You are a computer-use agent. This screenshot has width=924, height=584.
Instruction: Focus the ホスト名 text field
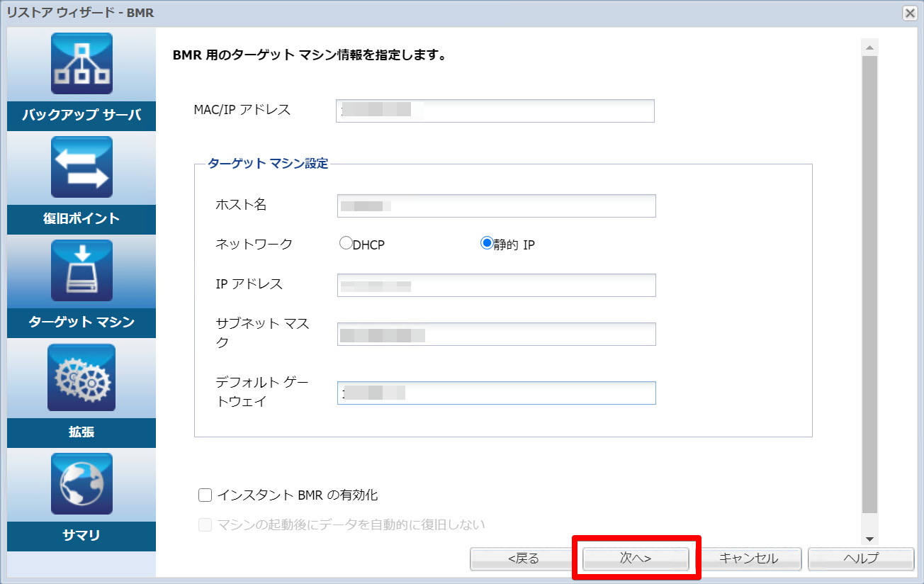click(x=497, y=206)
